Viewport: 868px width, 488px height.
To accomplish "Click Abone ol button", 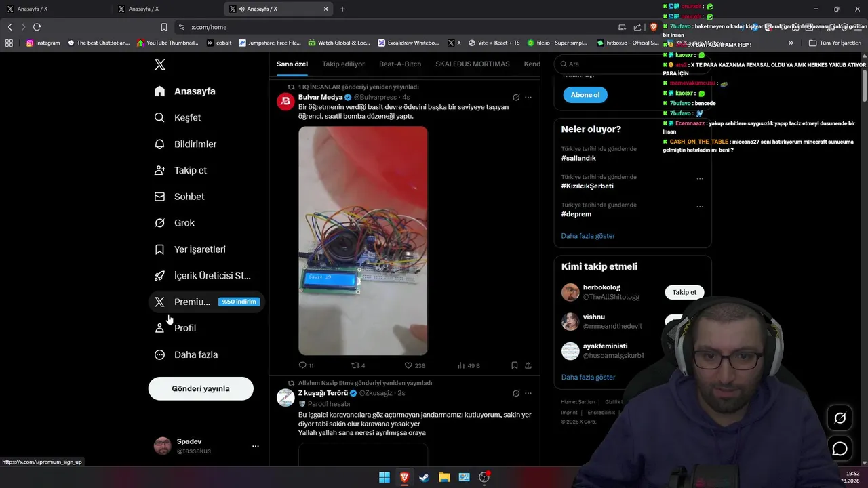I will (x=585, y=95).
